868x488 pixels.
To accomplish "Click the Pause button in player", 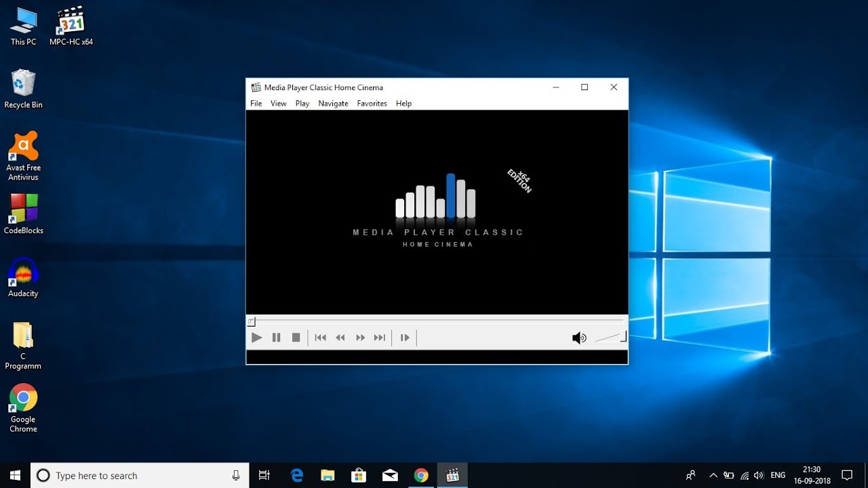I will (276, 338).
